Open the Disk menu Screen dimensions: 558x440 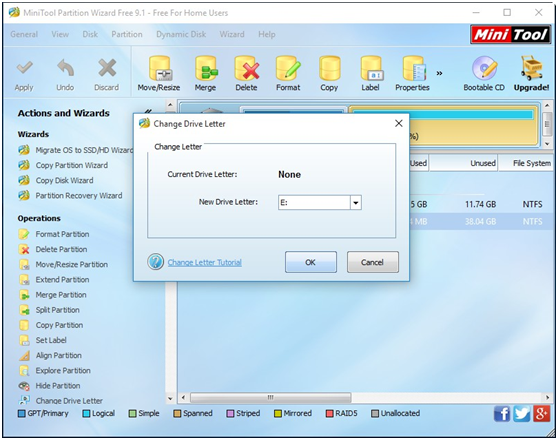[90, 35]
